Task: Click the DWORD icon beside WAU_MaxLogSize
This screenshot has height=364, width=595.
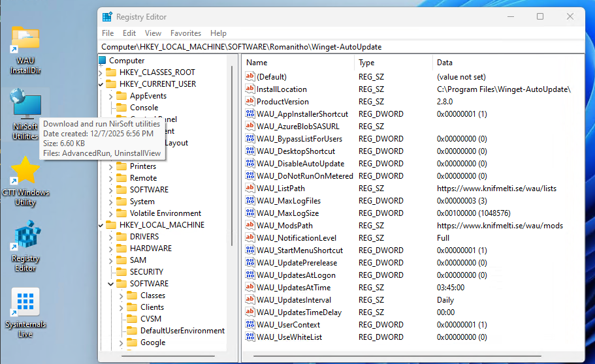Action: 249,213
